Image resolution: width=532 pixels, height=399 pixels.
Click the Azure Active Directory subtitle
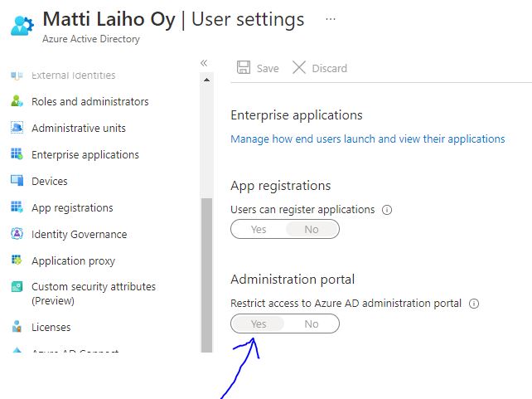(x=91, y=39)
